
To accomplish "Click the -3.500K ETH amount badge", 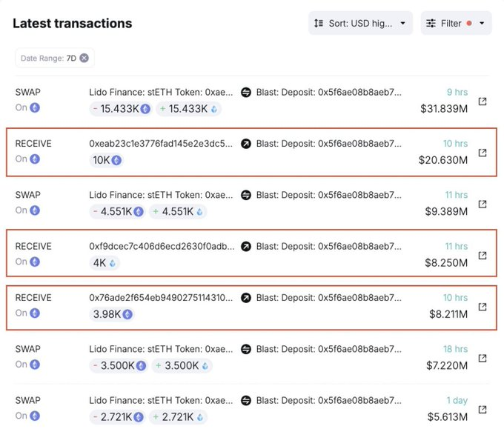I will tap(119, 365).
